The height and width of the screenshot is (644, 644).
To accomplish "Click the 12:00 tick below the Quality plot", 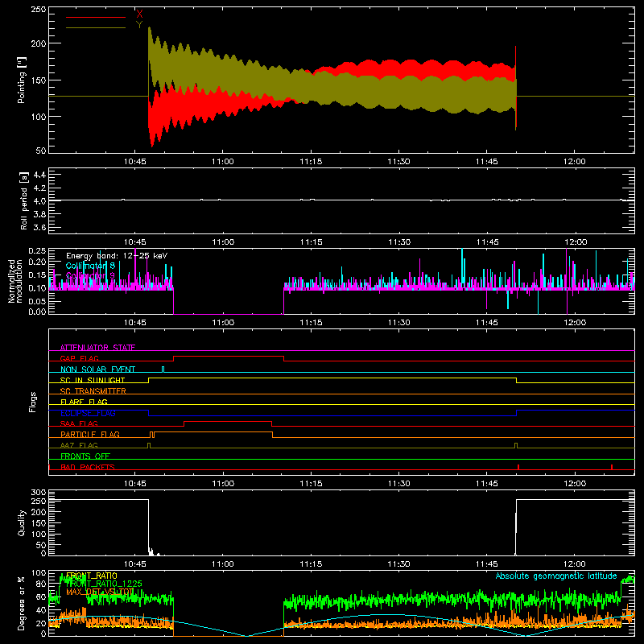I will tap(575, 564).
